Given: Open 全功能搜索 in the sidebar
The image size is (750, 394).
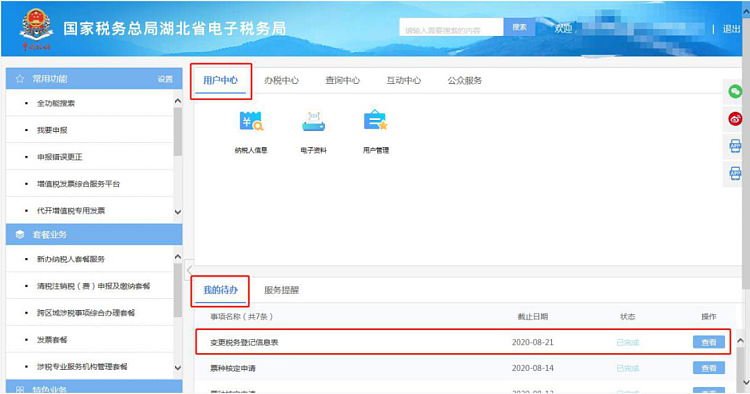Looking at the screenshot, I should (x=56, y=103).
